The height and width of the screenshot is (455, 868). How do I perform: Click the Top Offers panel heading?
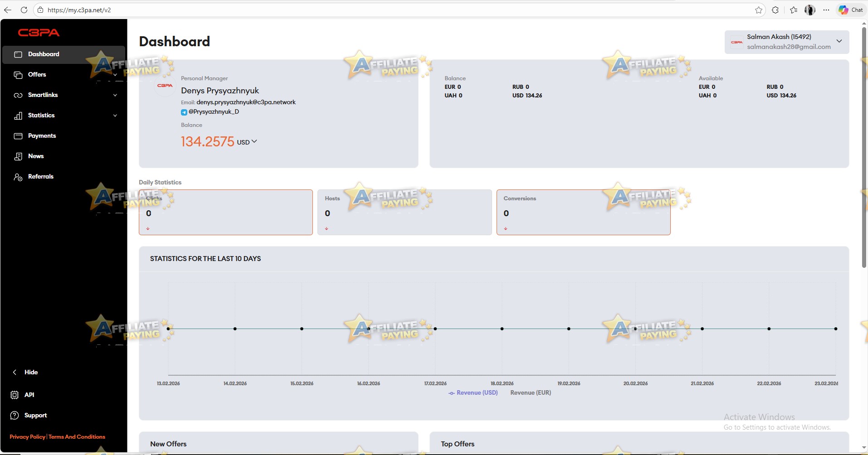point(458,444)
